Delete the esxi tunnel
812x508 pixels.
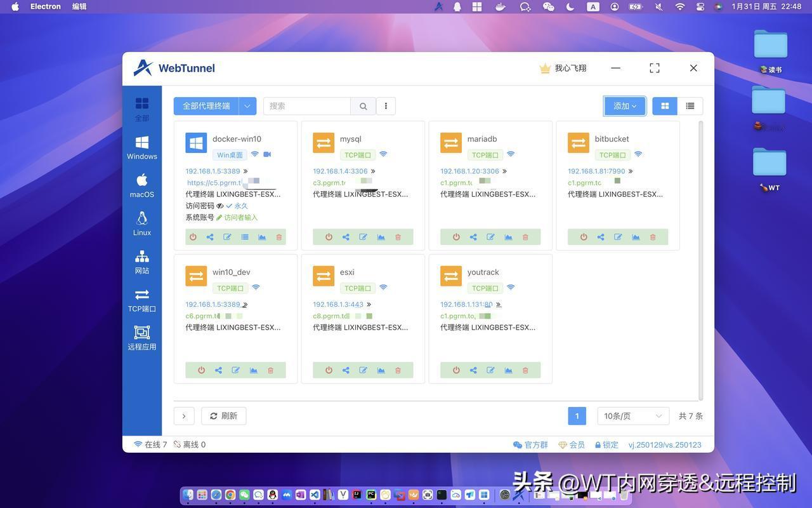tap(398, 370)
